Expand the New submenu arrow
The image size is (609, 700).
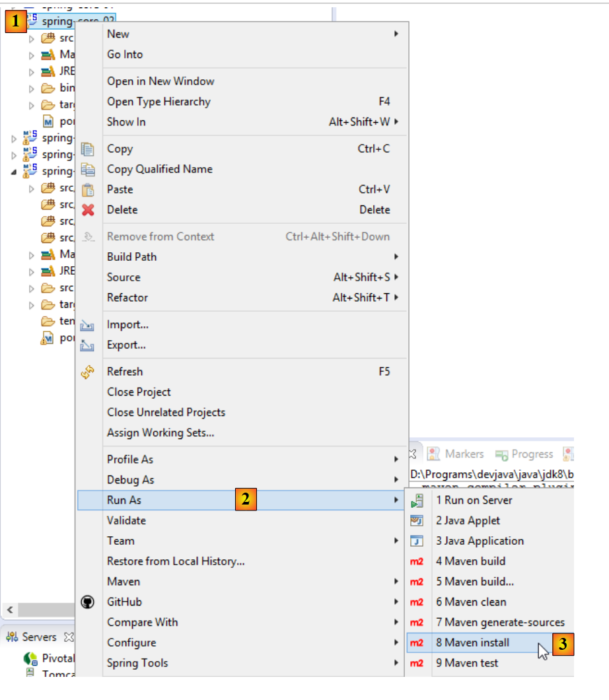[x=396, y=34]
